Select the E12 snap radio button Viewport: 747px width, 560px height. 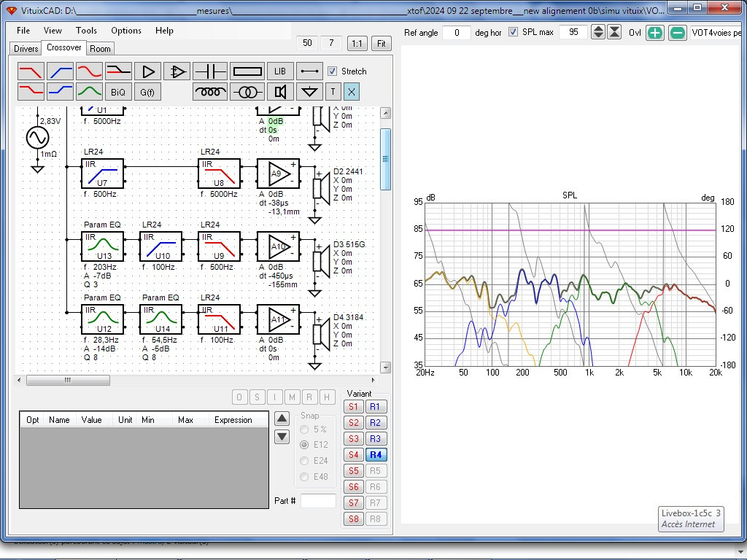click(304, 445)
